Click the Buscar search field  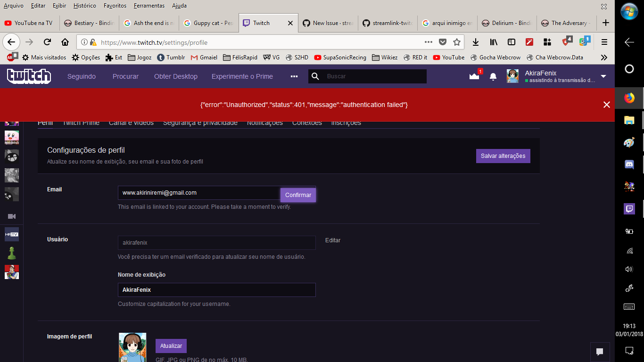tap(368, 76)
